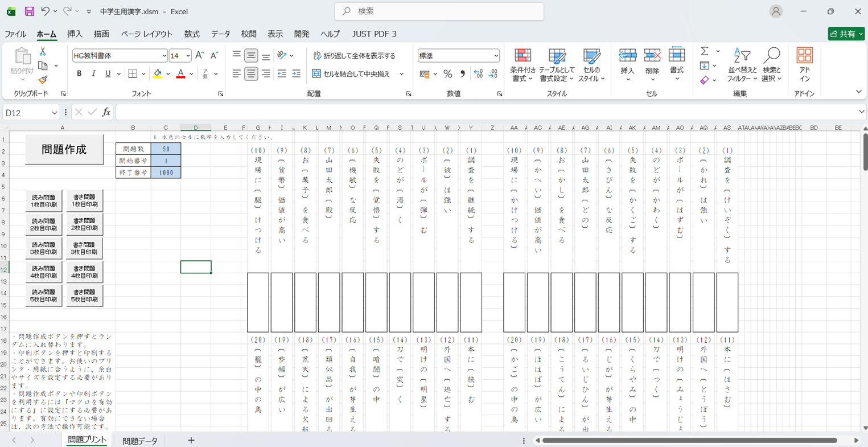868x447 pixels.
Task: Click the 問題作成 button
Action: [x=64, y=149]
